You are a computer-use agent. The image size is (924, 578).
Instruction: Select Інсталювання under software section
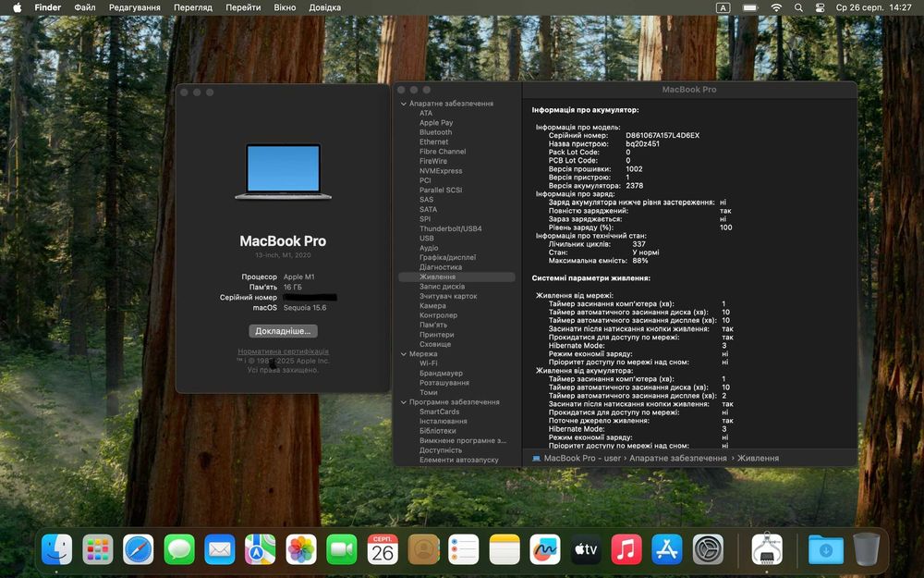[x=444, y=422]
